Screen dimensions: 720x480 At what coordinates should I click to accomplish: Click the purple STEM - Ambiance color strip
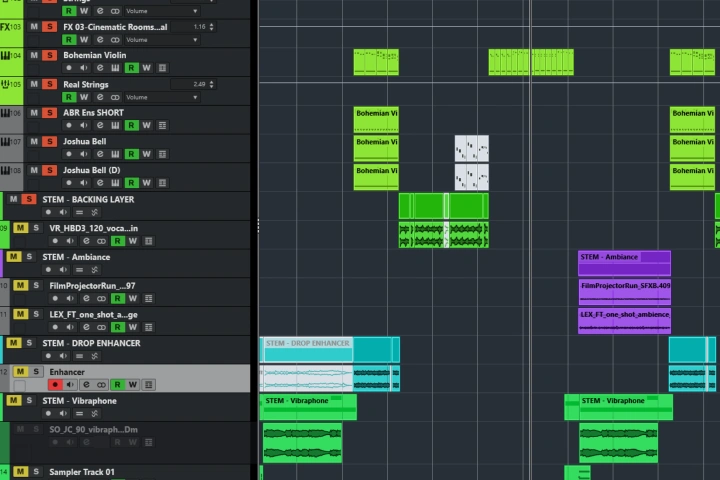click(2, 263)
